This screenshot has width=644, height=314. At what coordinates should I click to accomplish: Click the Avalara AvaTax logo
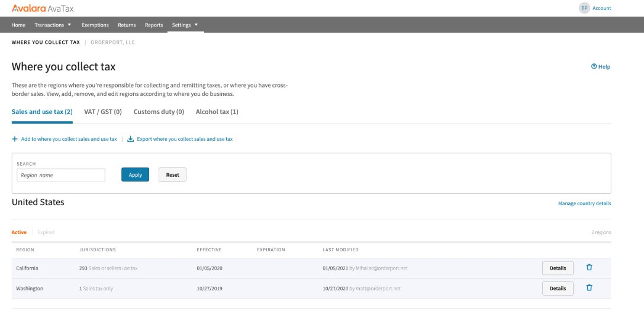click(x=43, y=8)
